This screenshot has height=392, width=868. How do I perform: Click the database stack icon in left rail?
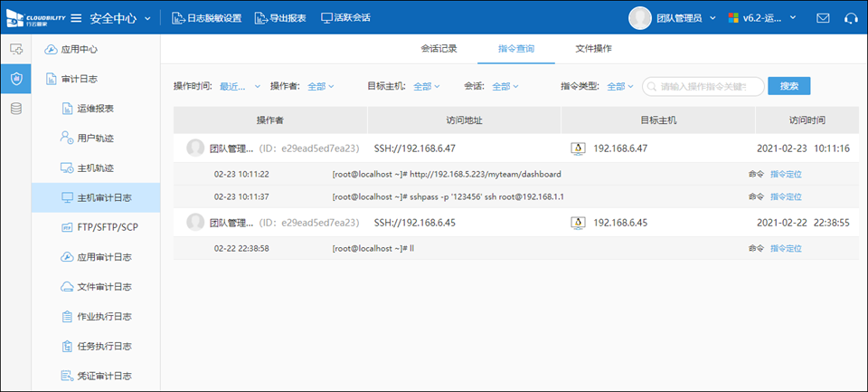pos(15,109)
